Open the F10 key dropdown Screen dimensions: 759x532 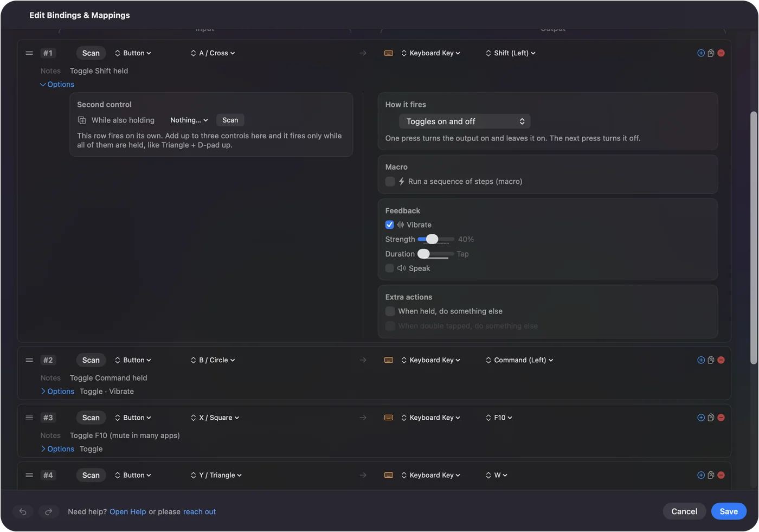[x=499, y=418]
